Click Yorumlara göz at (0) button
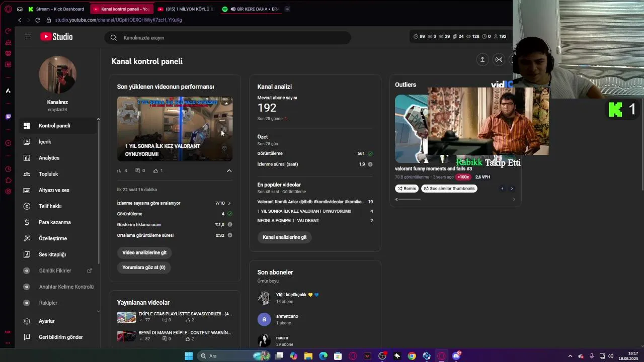The height and width of the screenshot is (362, 644). (143, 267)
